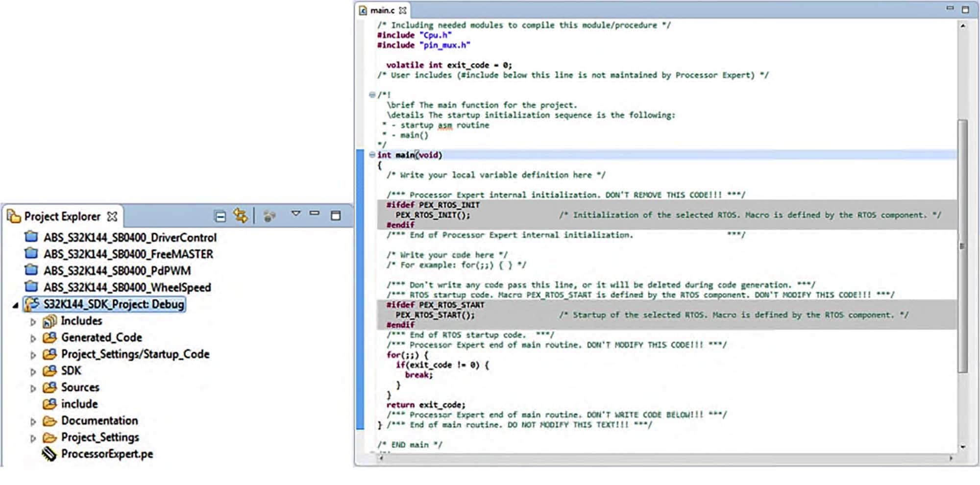Expand the Sources folder
This screenshot has height=485, width=980.
point(33,388)
